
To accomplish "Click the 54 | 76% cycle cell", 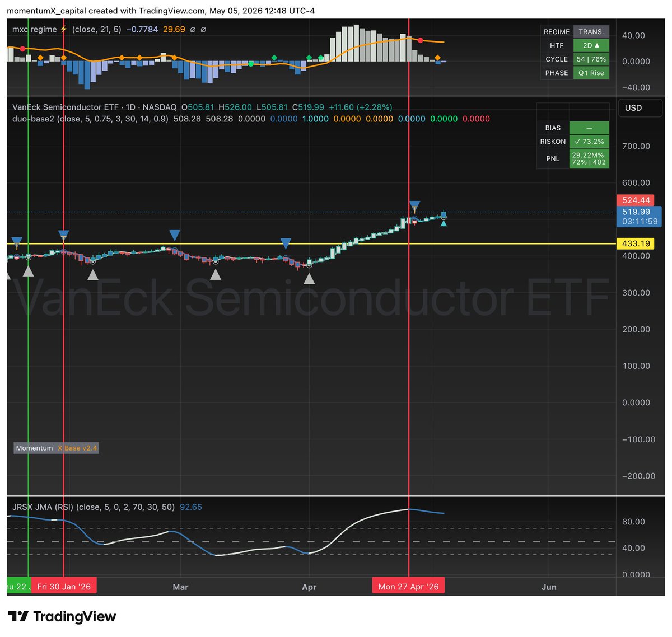I will [591, 59].
